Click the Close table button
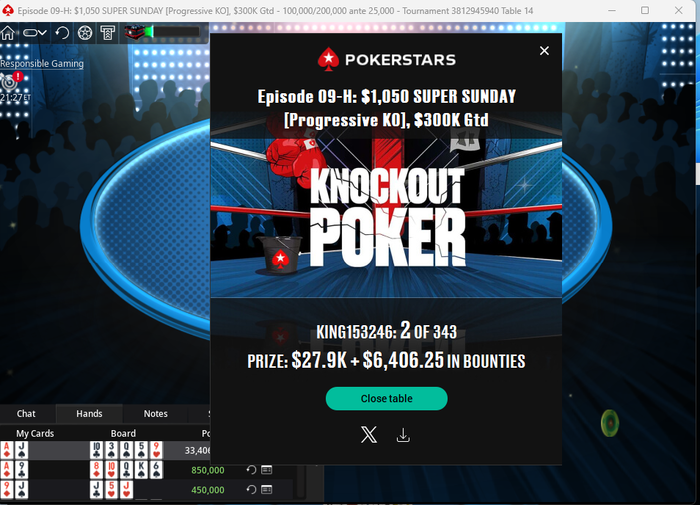Viewport: 700px width, 505px height. [x=387, y=398]
